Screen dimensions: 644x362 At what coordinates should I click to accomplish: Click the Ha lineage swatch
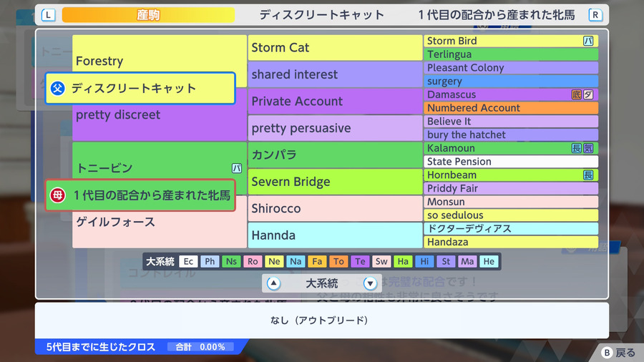point(403,261)
